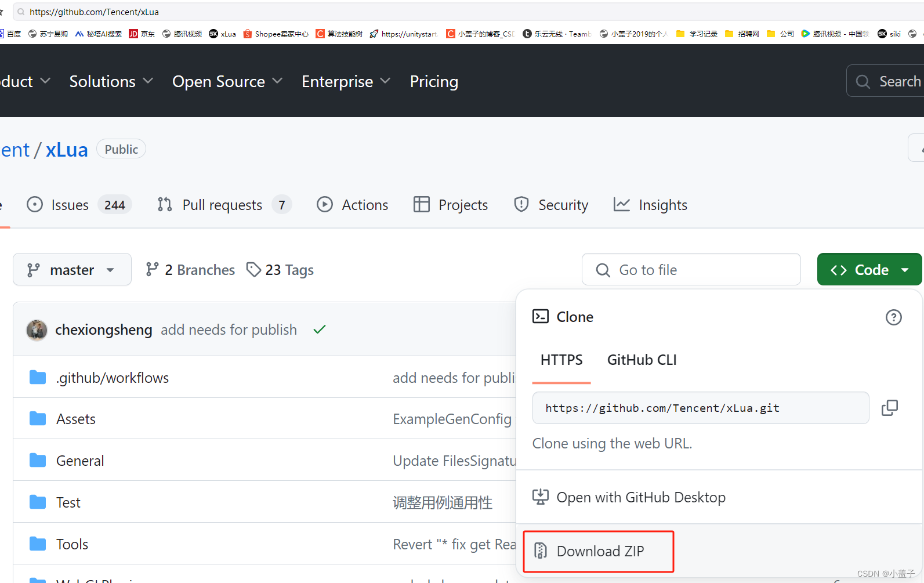The width and height of the screenshot is (924, 583).
Task: Open the Assets folder icon
Action: point(38,419)
